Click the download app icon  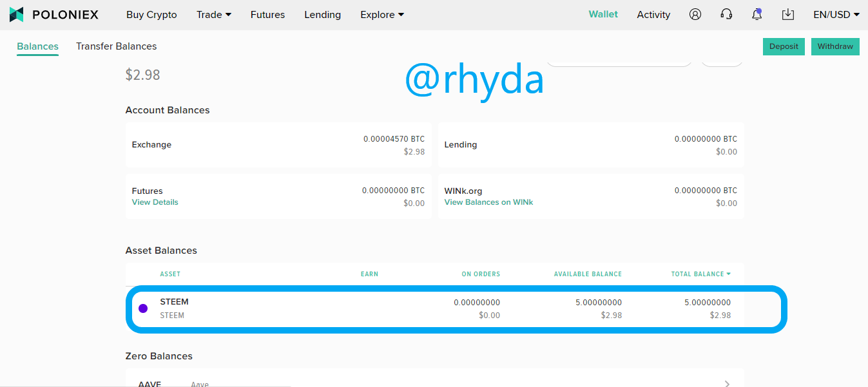click(787, 14)
